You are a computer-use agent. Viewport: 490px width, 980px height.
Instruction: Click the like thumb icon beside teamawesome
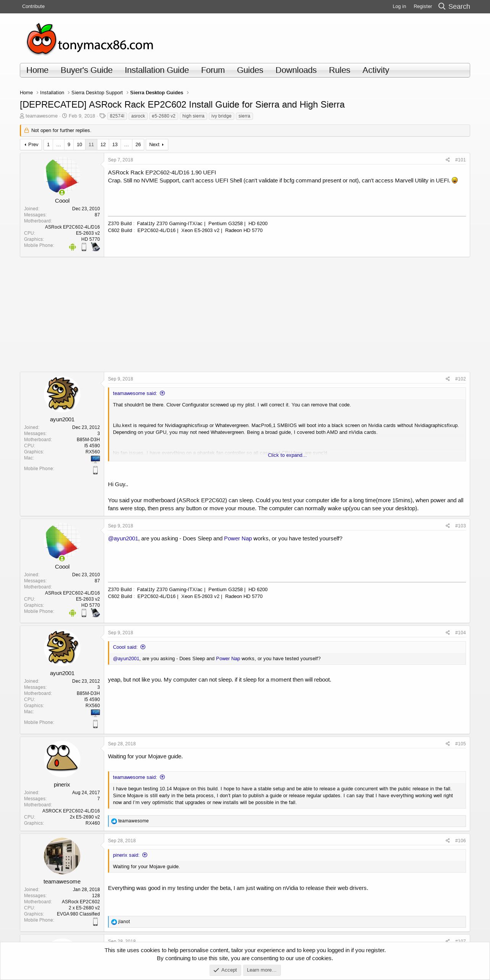coord(114,821)
